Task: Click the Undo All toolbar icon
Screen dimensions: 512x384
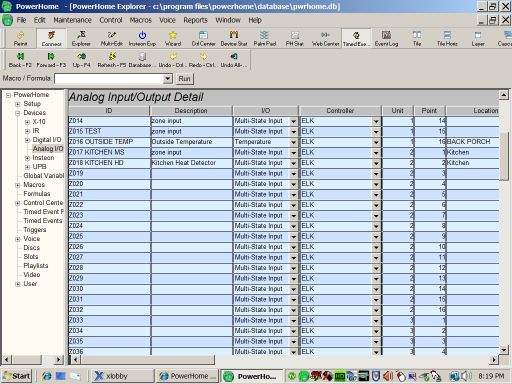Action: pyautogui.click(x=234, y=60)
